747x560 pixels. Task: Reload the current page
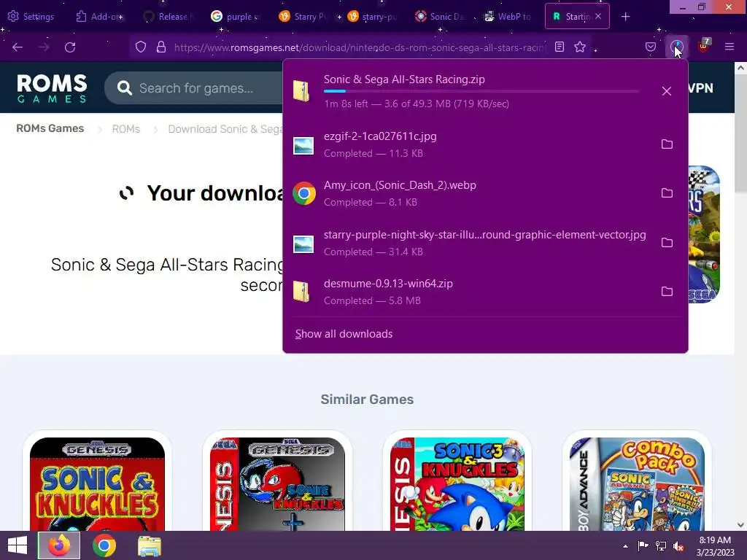click(70, 47)
